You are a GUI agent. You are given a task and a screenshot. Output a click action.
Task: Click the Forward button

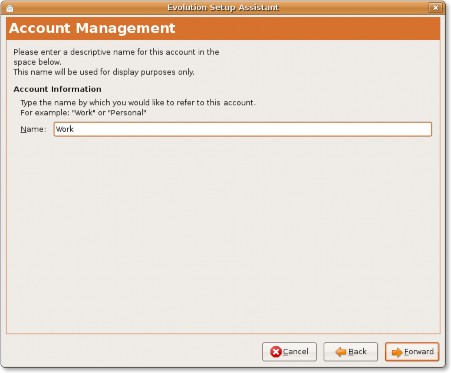point(412,352)
